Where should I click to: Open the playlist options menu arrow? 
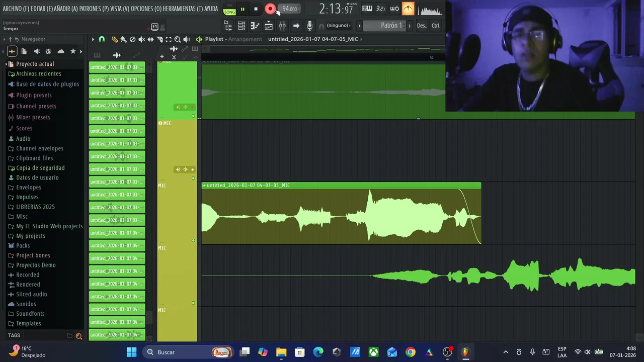coord(93,39)
